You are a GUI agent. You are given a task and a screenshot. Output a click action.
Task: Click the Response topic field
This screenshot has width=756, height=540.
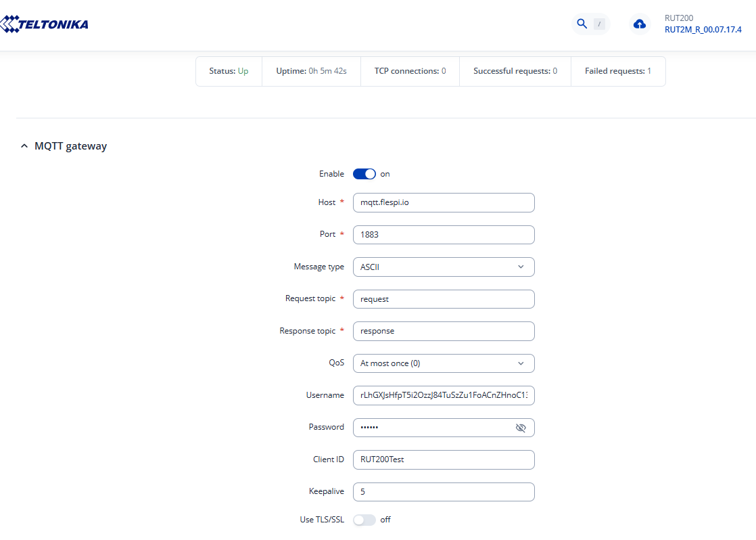(x=444, y=331)
